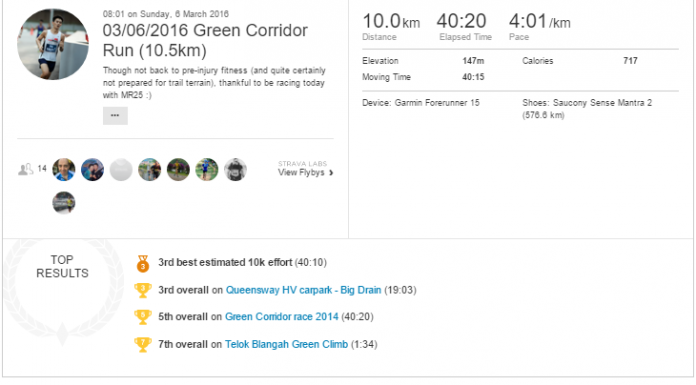The width and height of the screenshot is (696, 385).
Task: Open fourth athlete avatar in group row
Action: pos(150,170)
